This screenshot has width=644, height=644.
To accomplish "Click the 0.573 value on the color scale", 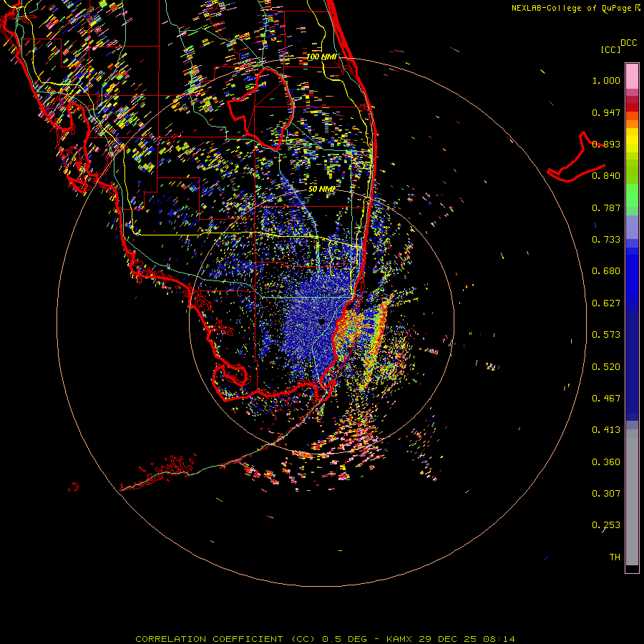I will pos(606,335).
